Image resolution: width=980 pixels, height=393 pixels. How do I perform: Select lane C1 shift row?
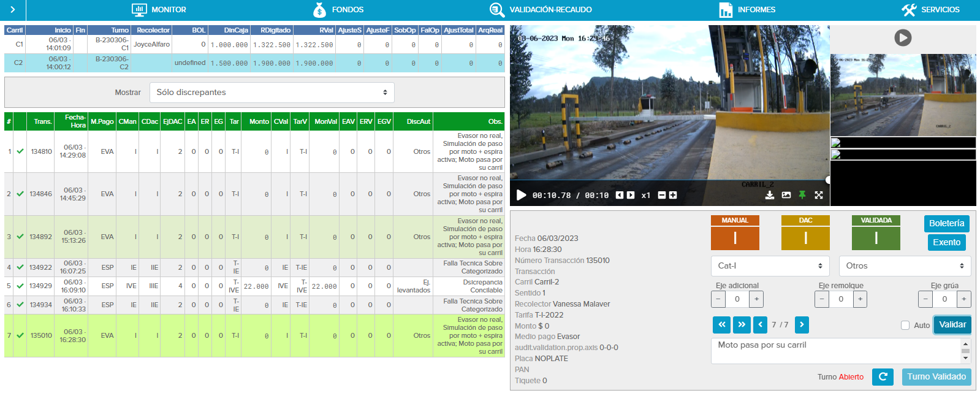(x=254, y=44)
